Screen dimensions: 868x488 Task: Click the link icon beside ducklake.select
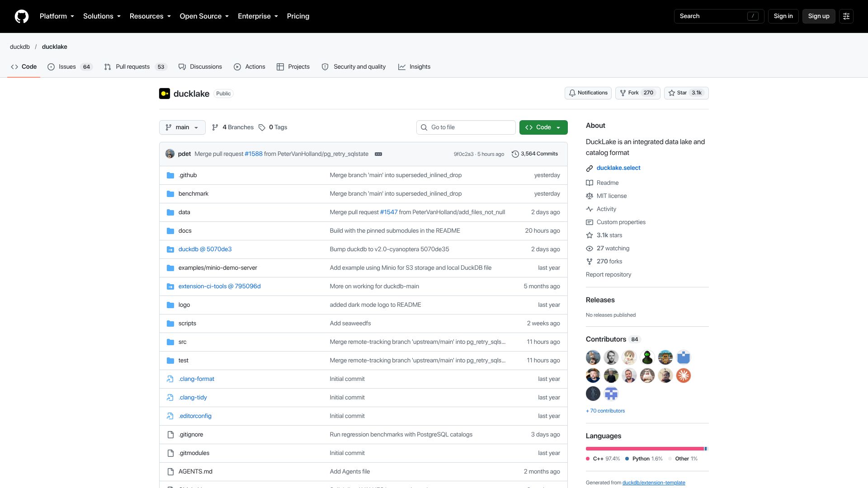tap(590, 168)
